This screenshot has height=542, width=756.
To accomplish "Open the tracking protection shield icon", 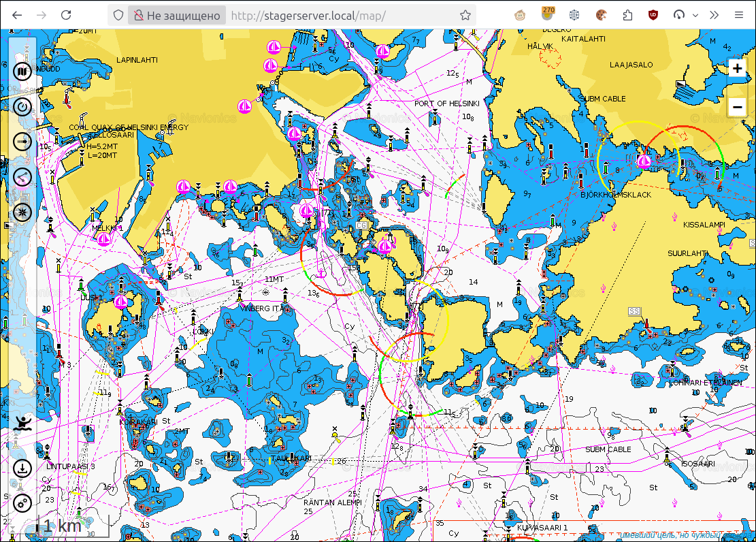I will (x=118, y=16).
